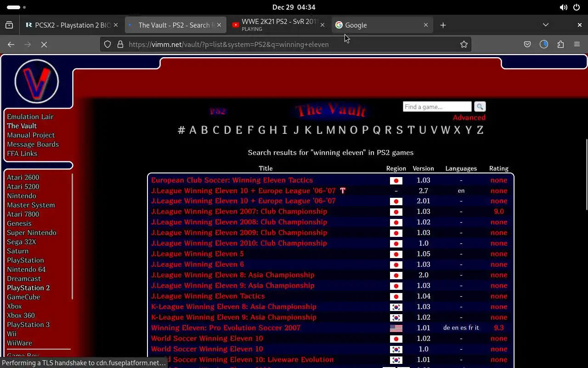Image resolution: width=588 pixels, height=368 pixels.
Task: Go back with the browser back arrow
Action: click(x=11, y=44)
